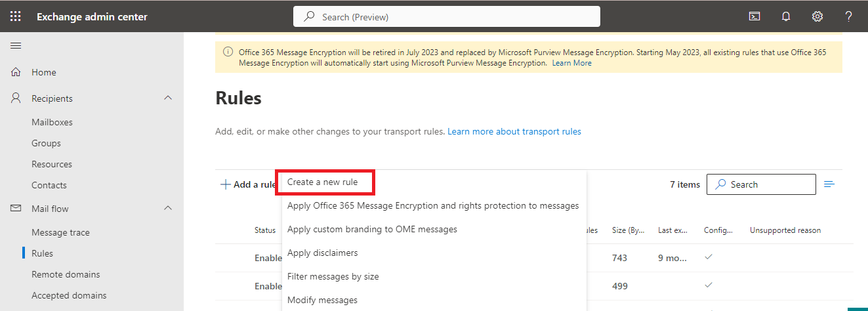Click the Home house icon

pyautogui.click(x=16, y=72)
